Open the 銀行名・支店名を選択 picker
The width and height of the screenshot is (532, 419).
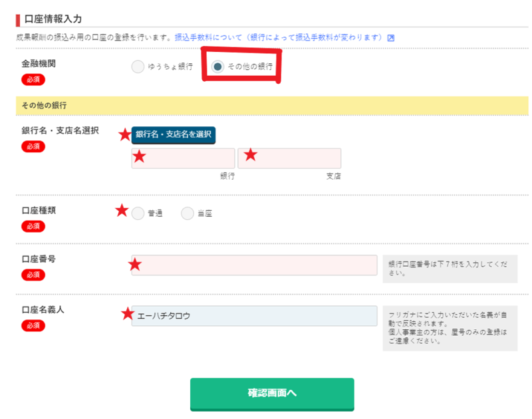click(174, 135)
